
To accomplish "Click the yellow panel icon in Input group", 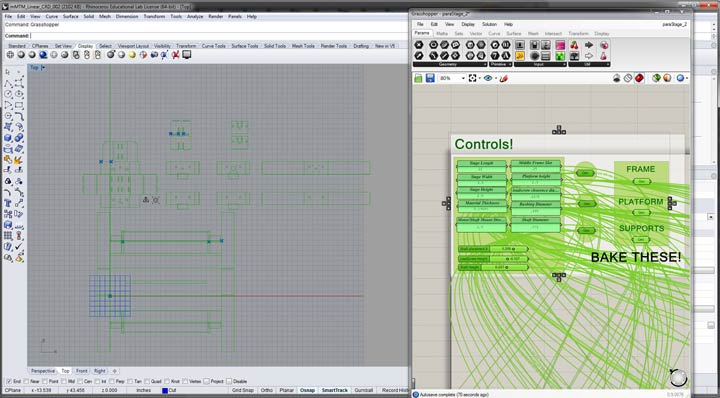I will tap(520, 56).
